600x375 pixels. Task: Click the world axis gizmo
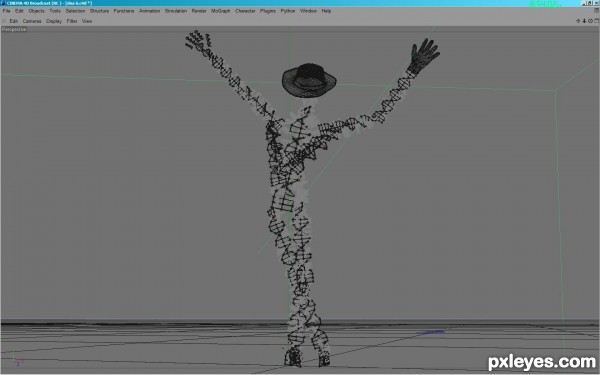pos(17,359)
